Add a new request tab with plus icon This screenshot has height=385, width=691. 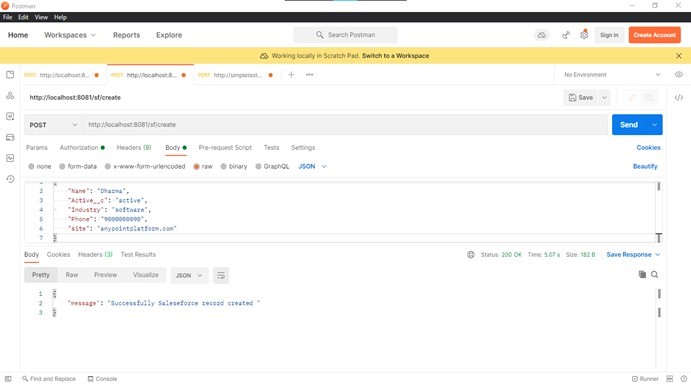point(291,74)
